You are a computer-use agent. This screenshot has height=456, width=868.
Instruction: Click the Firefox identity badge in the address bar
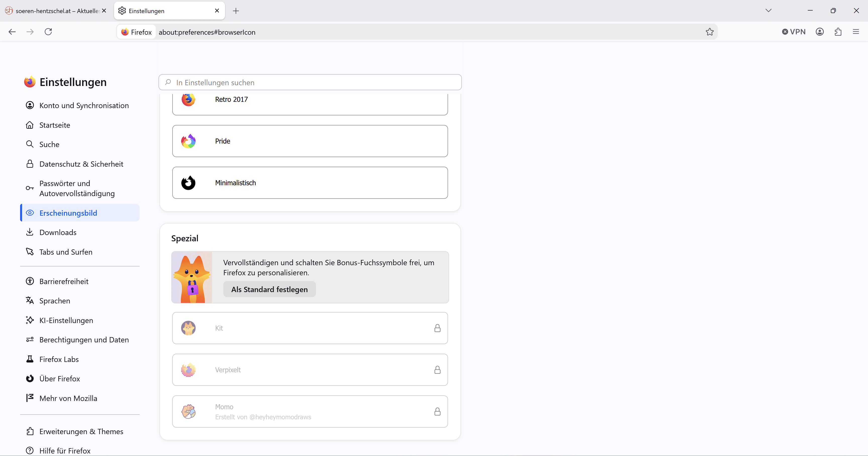coord(136,32)
